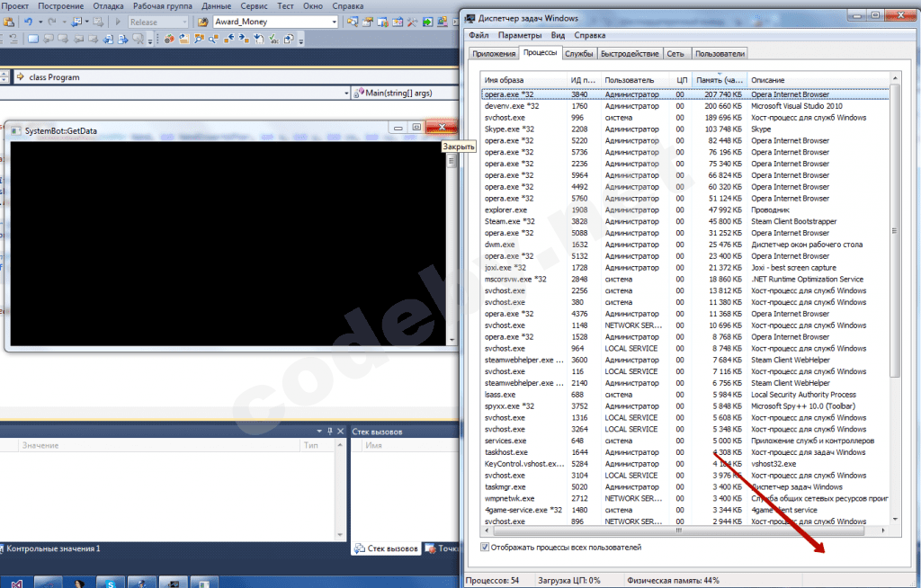Expand the text editor toolbar overflow arrow

point(150,40)
